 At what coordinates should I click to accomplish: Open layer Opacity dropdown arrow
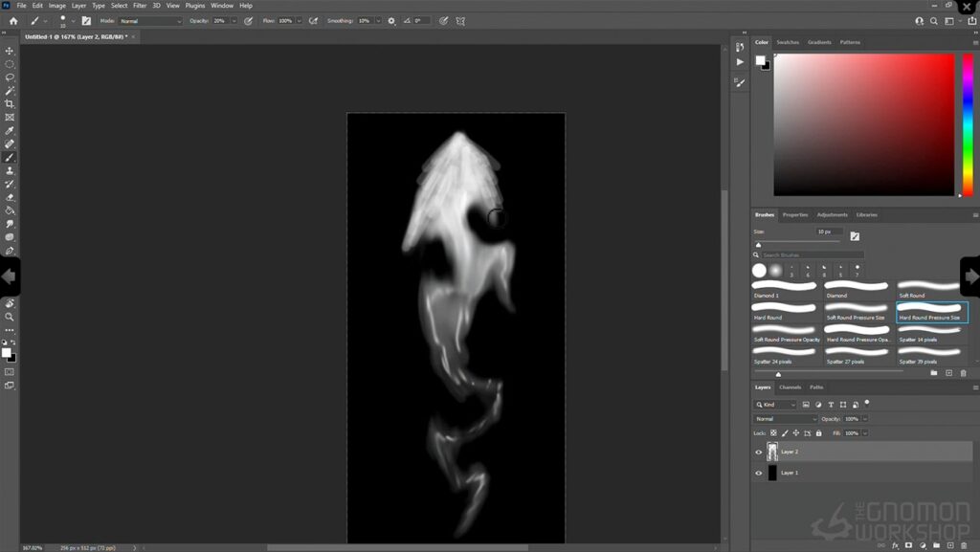(x=865, y=419)
